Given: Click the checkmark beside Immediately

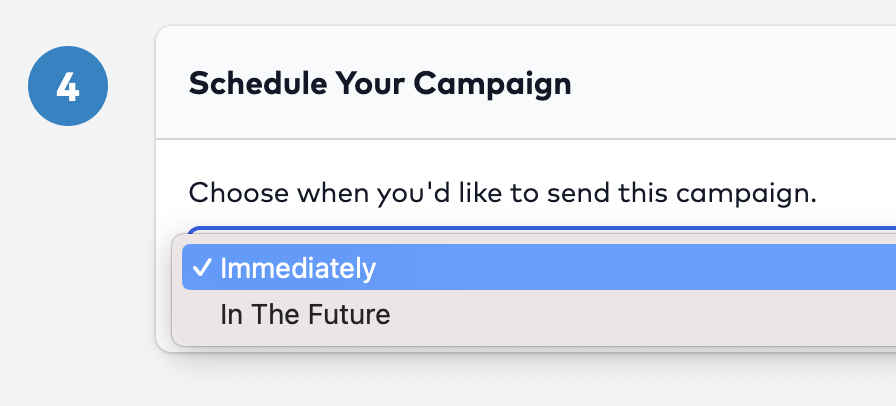Looking at the screenshot, I should [202, 268].
